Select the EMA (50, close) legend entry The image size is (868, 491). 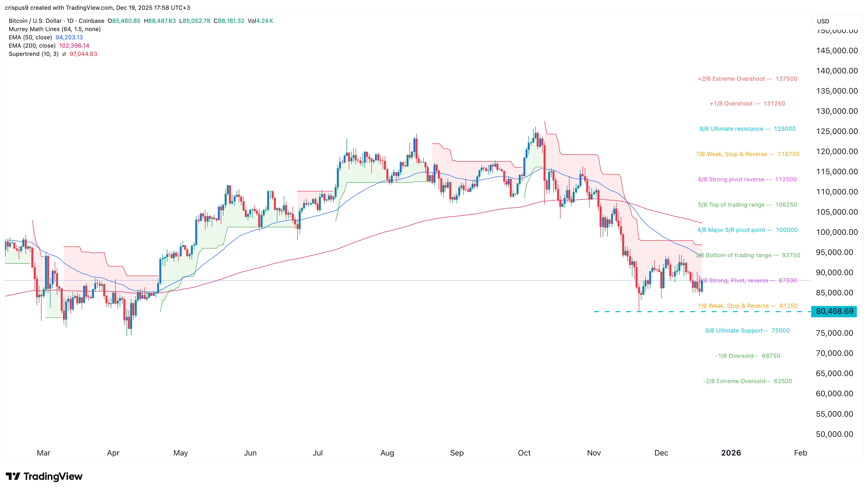[x=30, y=37]
